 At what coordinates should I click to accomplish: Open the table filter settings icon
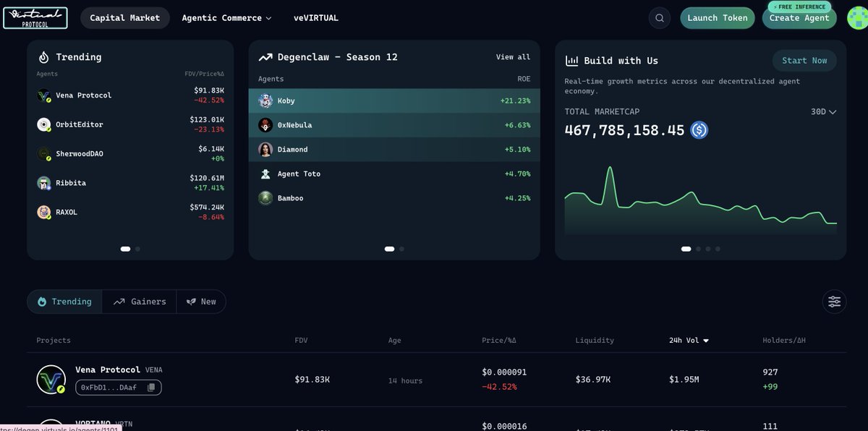[834, 302]
